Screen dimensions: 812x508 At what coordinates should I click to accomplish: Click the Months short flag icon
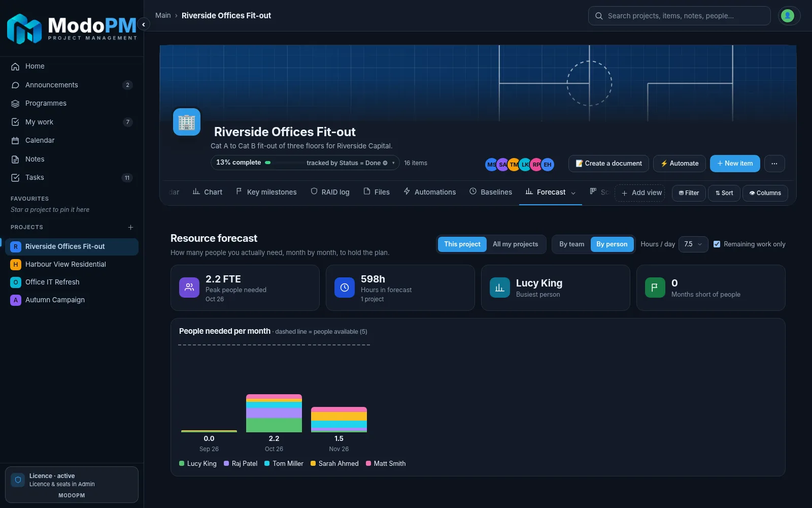tap(655, 288)
